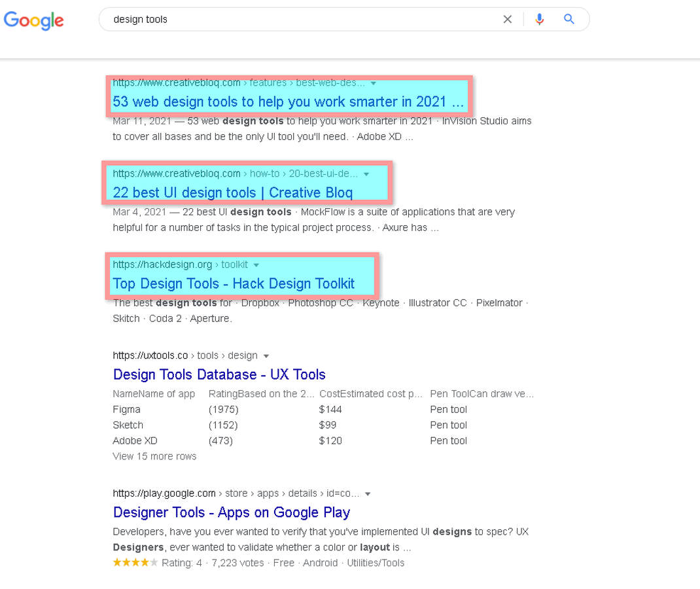Screen dimensions: 700x589
Task: Open '22 best UI design tools | Creative Bloq'
Action: 233,192
